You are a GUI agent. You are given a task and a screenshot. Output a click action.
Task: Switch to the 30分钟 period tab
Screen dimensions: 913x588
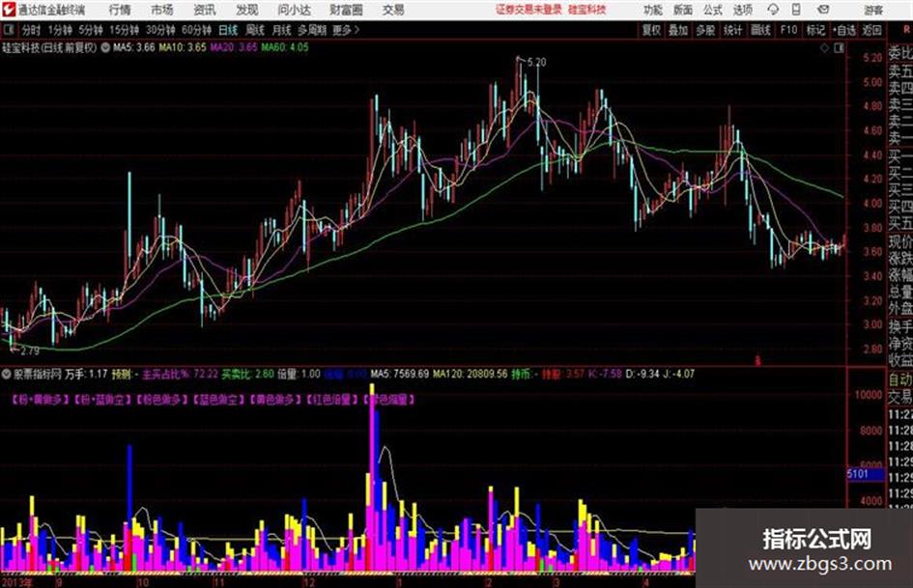[x=160, y=30]
